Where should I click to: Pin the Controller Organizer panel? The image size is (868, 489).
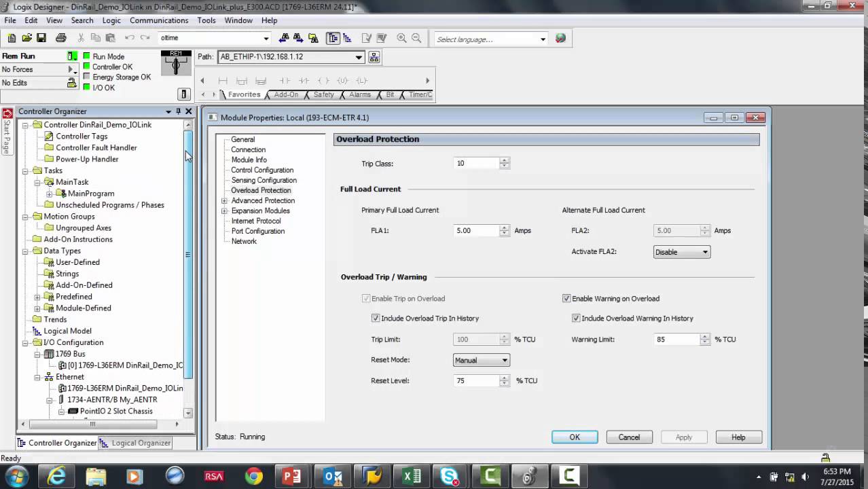(x=179, y=111)
